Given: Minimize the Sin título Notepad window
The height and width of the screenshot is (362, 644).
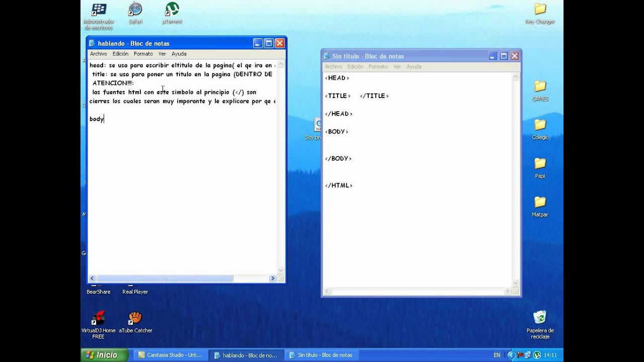Looking at the screenshot, I should tap(493, 56).
